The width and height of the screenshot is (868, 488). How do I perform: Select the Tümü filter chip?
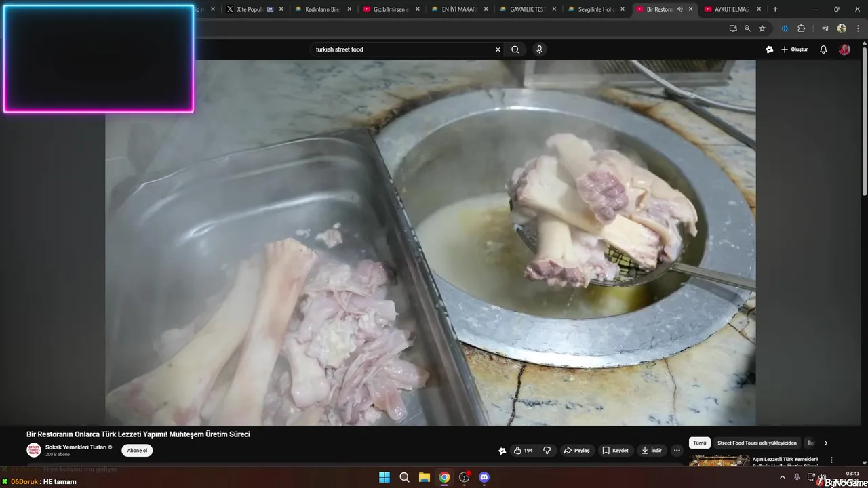pyautogui.click(x=700, y=443)
